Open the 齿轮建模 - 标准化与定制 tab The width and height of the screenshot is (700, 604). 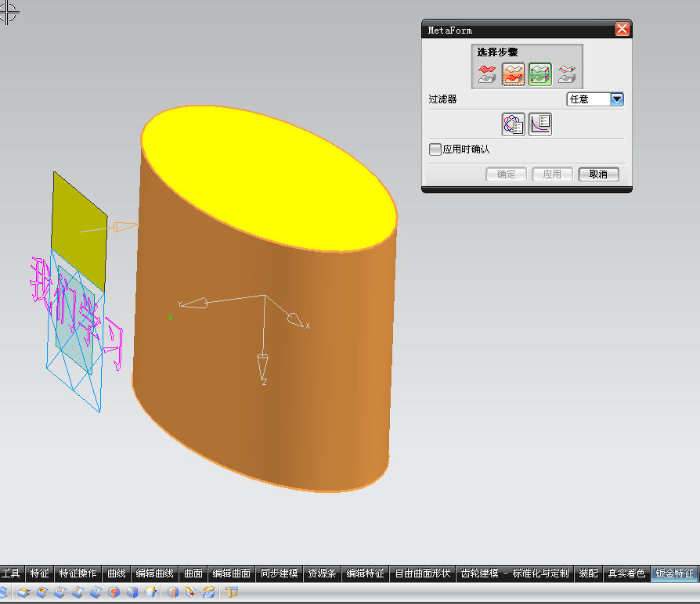[x=514, y=573]
